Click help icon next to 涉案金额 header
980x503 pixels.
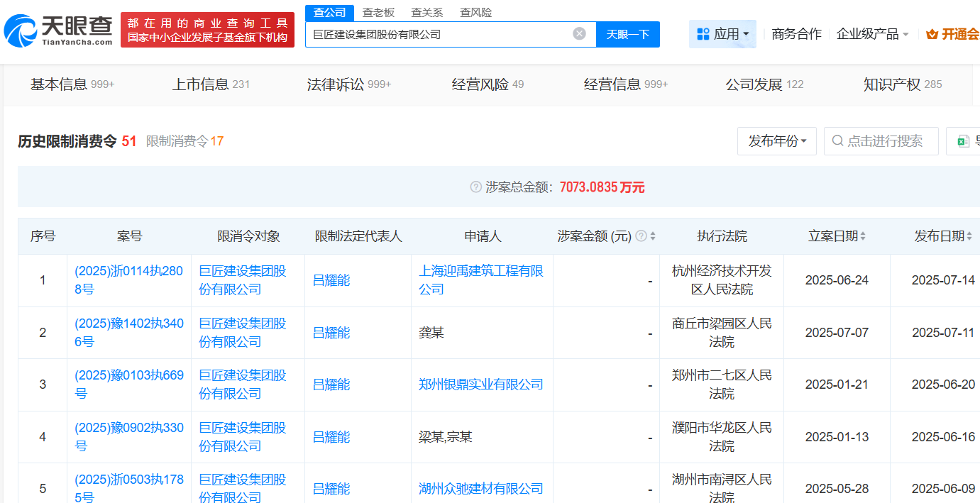coord(641,236)
